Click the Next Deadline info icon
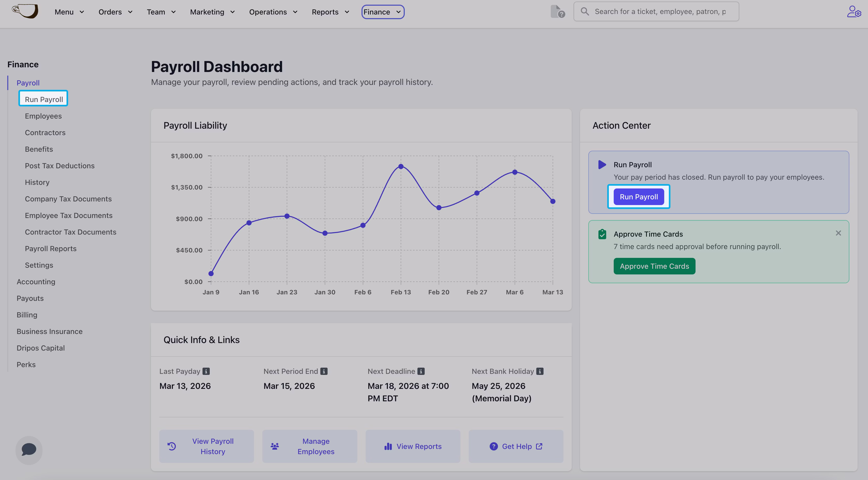This screenshot has width=868, height=480. pyautogui.click(x=421, y=371)
